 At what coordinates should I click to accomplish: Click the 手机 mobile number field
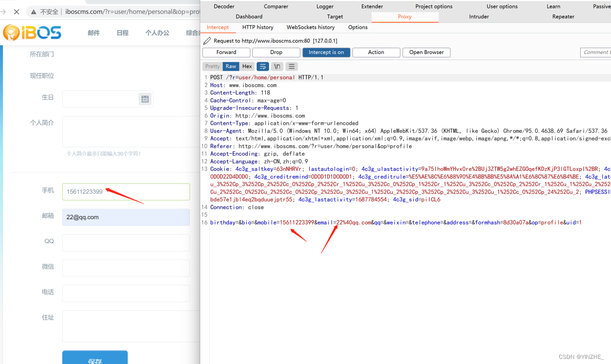126,192
